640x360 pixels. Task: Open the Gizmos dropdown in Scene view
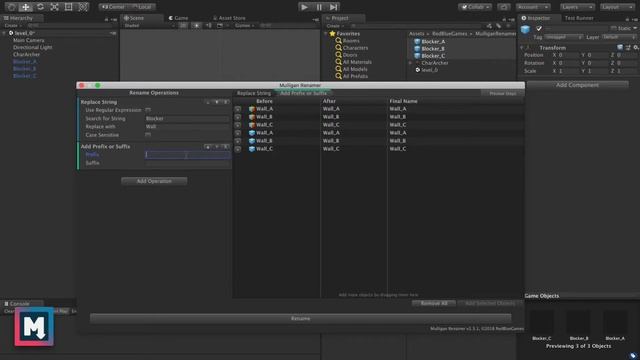[244, 26]
